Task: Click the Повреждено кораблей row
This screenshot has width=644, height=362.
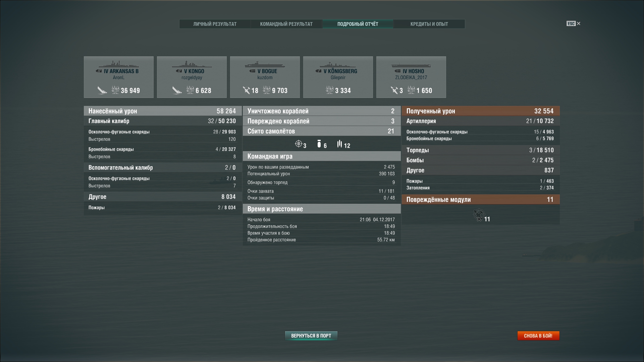Action: [322, 121]
